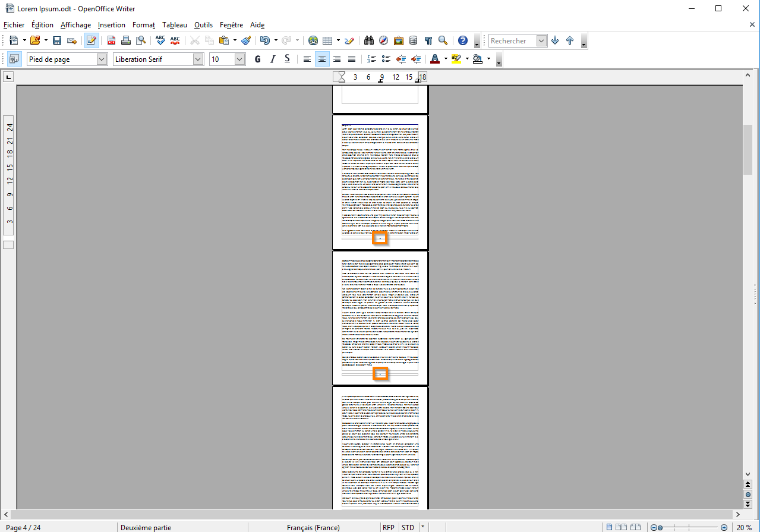This screenshot has height=532, width=760.
Task: Select the Format Paintbrush tool
Action: (246, 40)
